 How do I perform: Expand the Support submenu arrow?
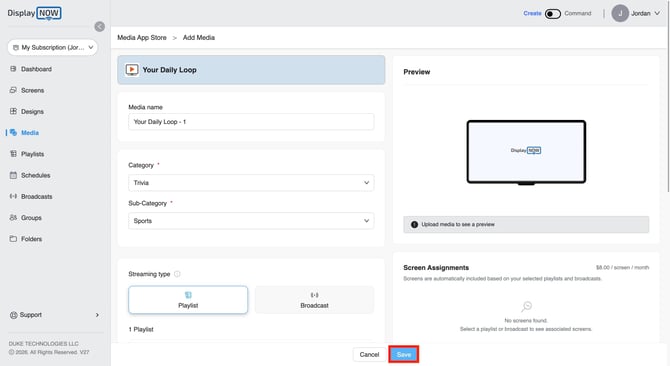coord(97,315)
